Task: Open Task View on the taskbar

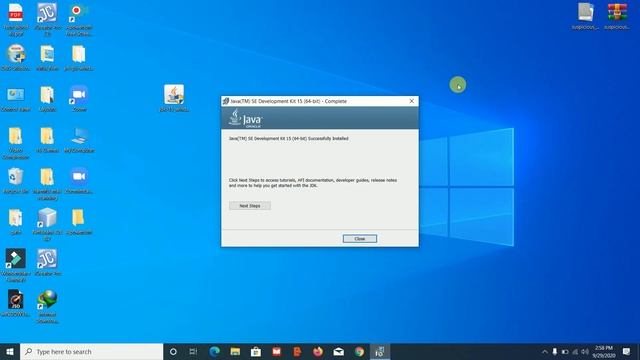Action: [193, 351]
